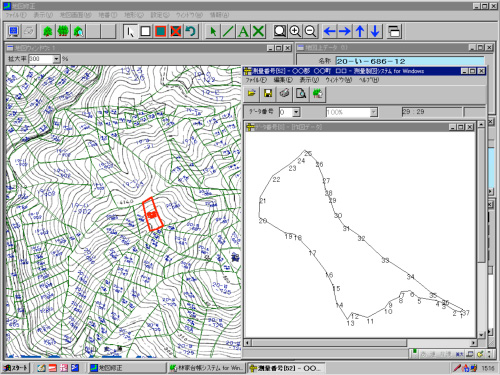Click the スタート Start button
This screenshot has width=500, height=375.
pyautogui.click(x=16, y=368)
